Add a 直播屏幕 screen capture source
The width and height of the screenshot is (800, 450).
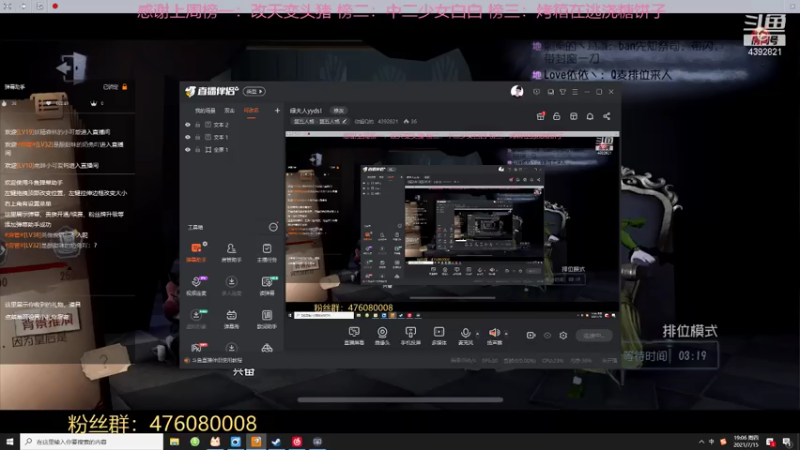[x=354, y=336]
